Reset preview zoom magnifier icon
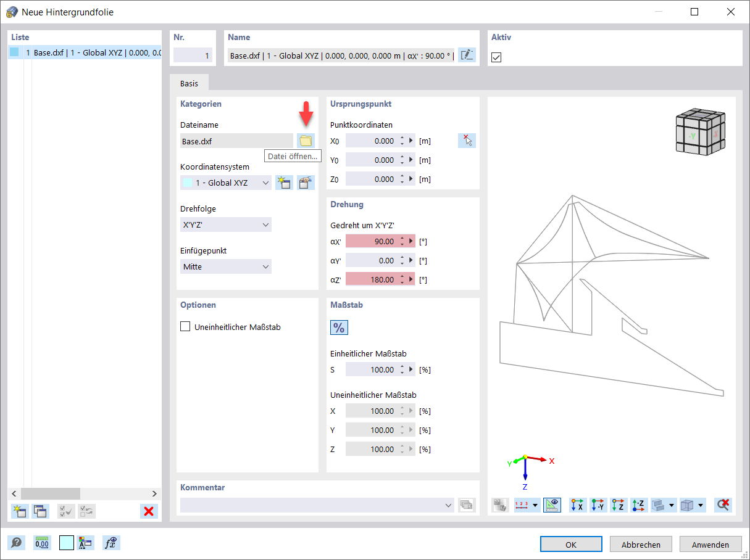 [723, 505]
